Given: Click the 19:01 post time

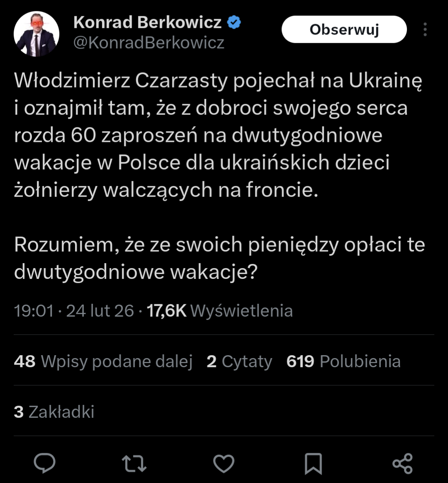Looking at the screenshot, I should (x=34, y=311).
